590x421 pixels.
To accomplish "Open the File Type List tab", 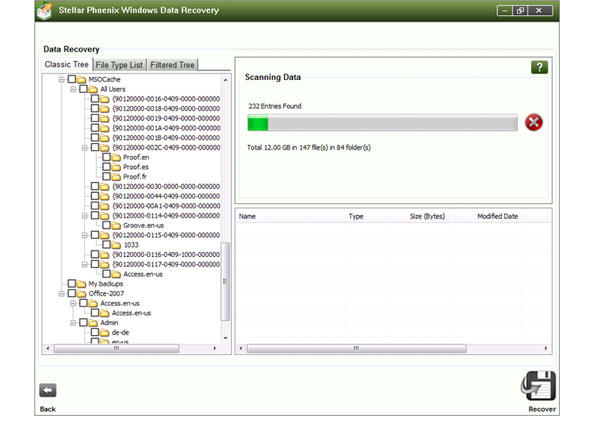I will [x=119, y=65].
